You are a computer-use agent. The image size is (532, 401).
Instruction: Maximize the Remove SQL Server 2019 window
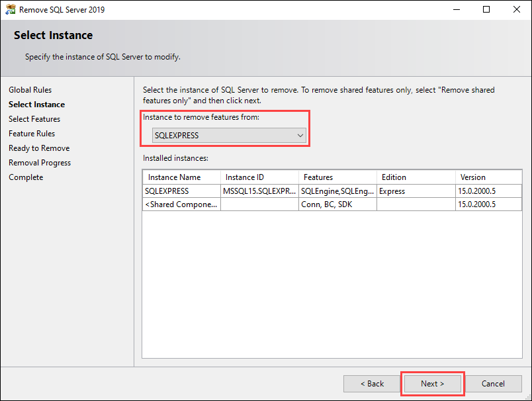(x=486, y=9)
